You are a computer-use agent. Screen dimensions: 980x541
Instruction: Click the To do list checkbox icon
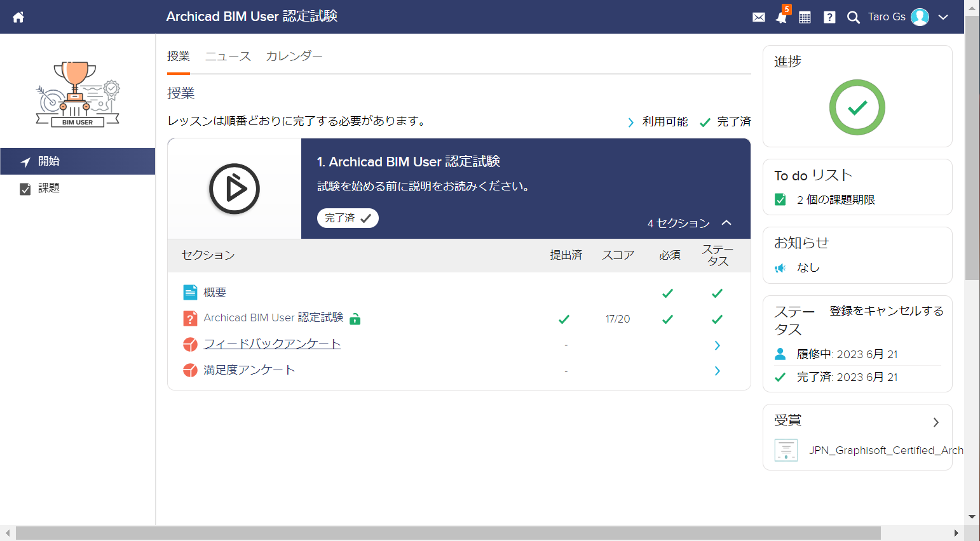point(780,200)
